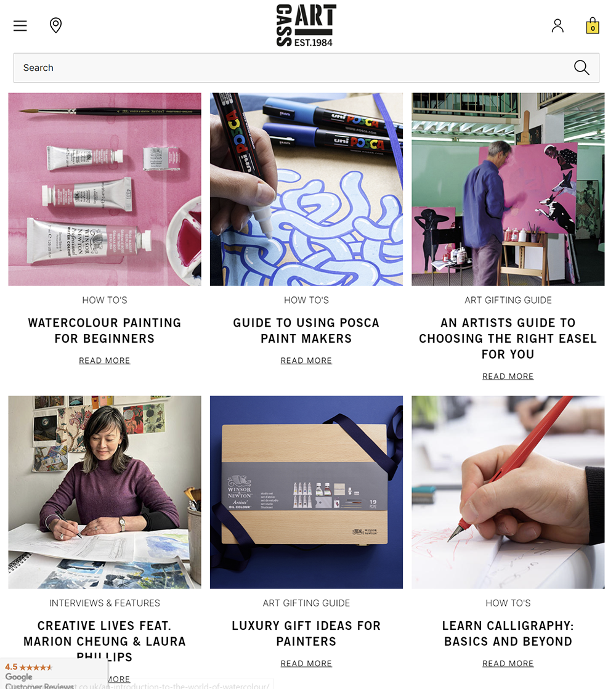Click the Cass Art logo

[307, 25]
